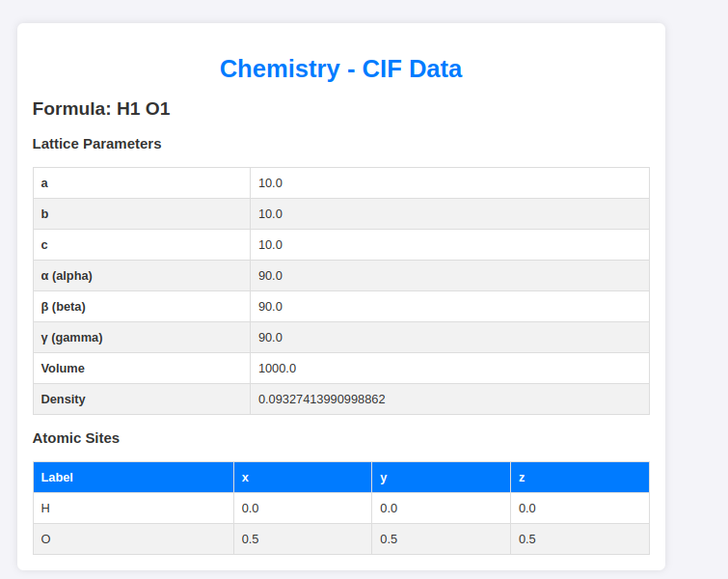
Task: Select the O atom label cell
Action: click(x=133, y=539)
